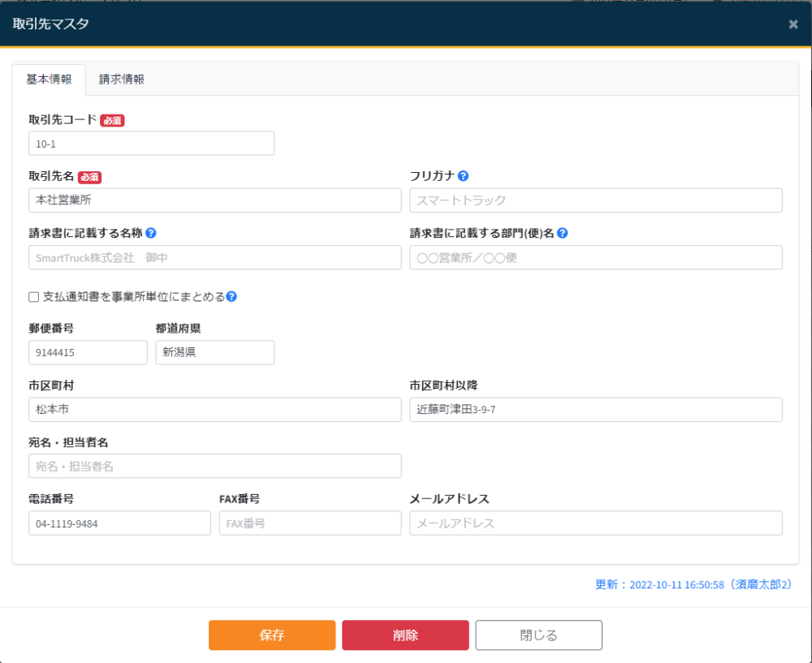Select the 基本情報 tab
Viewport: 812px width, 663px height.
click(x=49, y=80)
